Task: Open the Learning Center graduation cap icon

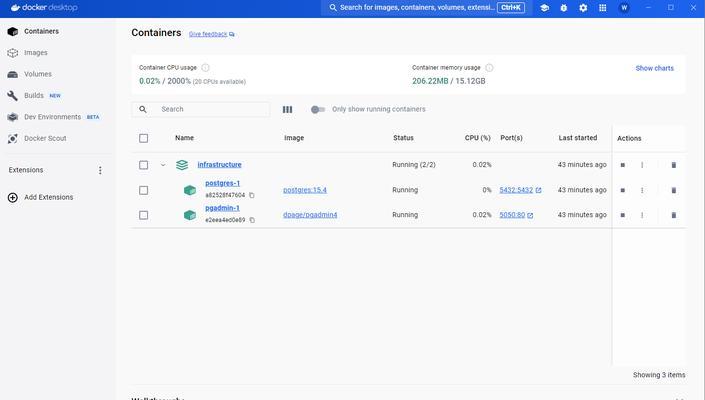Action: point(544,8)
